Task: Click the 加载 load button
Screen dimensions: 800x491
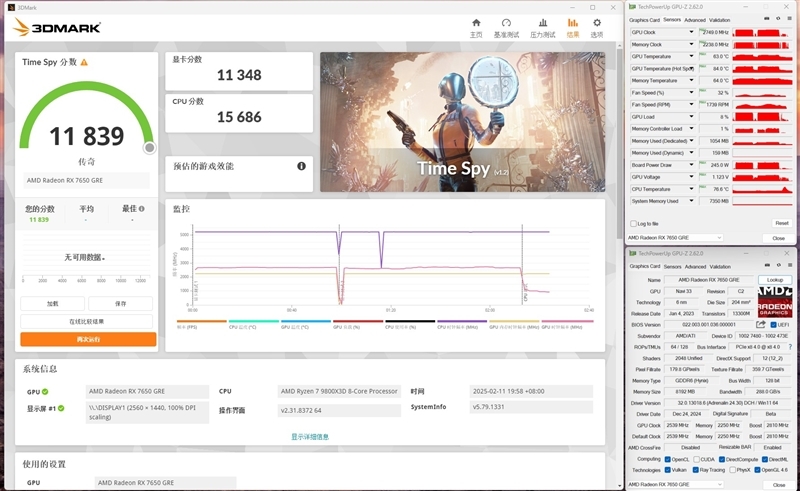Action: coord(53,304)
